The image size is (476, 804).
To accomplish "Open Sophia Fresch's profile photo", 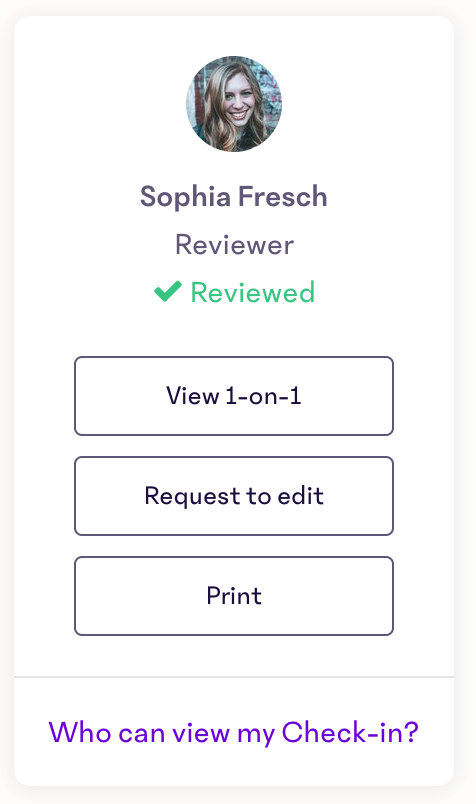I will (234, 104).
